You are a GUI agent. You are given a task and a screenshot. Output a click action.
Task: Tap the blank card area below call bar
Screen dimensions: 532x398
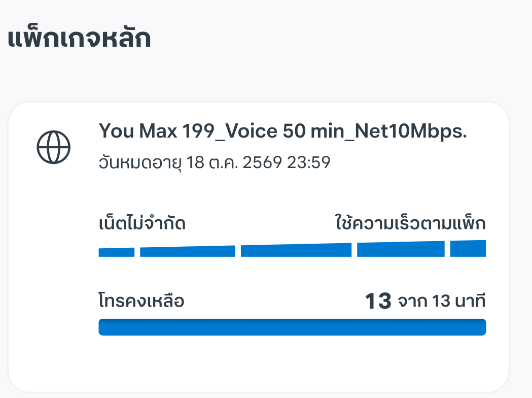pyautogui.click(x=292, y=363)
